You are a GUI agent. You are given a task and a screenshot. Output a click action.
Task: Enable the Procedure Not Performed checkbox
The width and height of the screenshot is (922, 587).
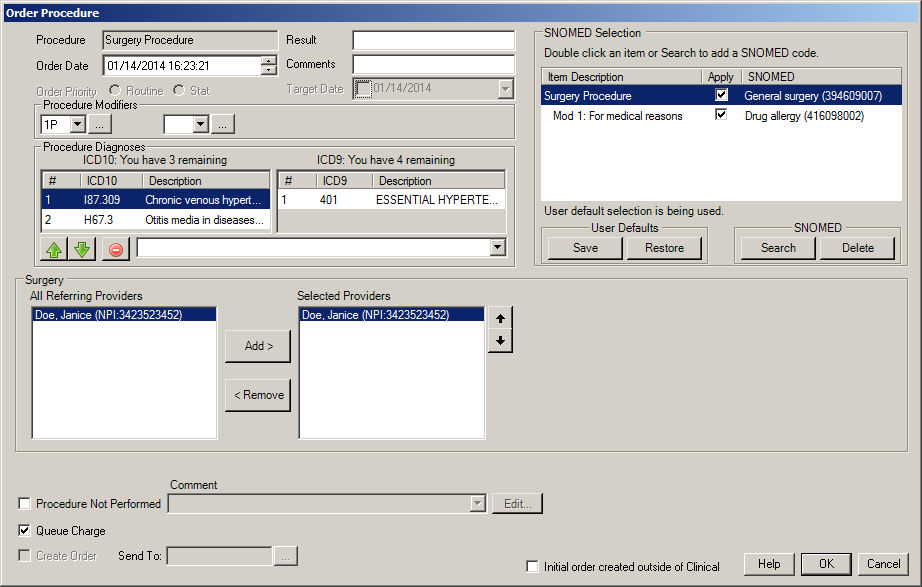25,504
